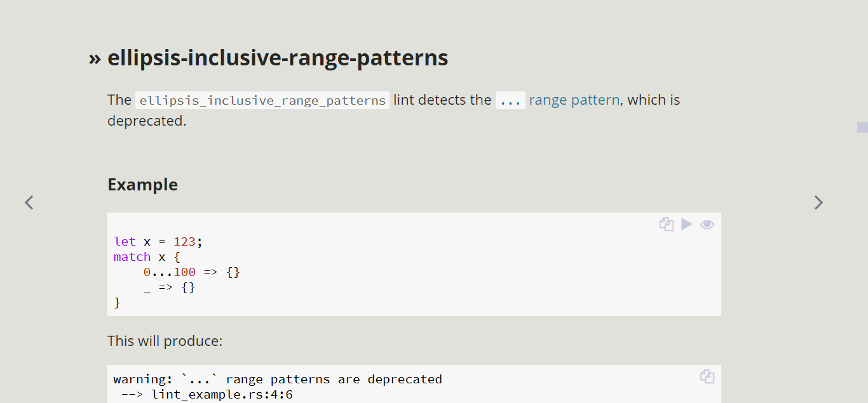
Task: Click the "..." inline code link
Action: click(x=510, y=100)
